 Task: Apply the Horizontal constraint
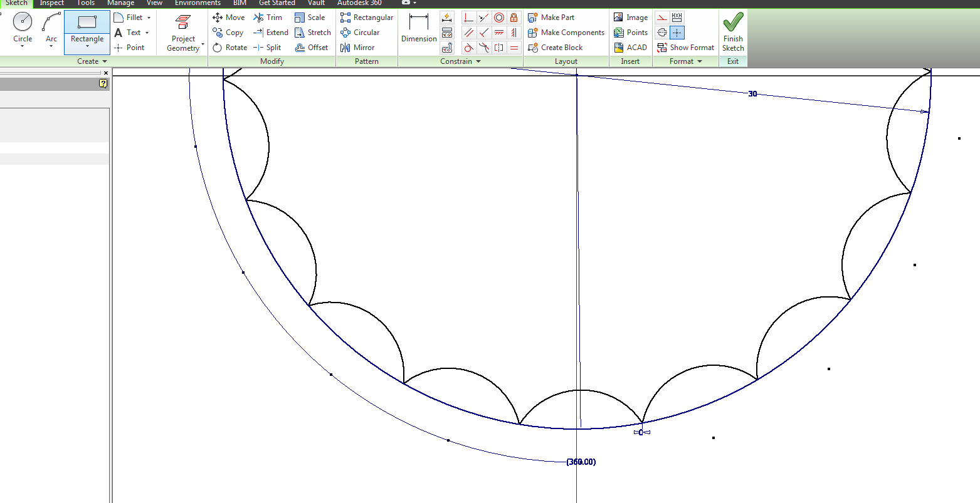pos(499,33)
